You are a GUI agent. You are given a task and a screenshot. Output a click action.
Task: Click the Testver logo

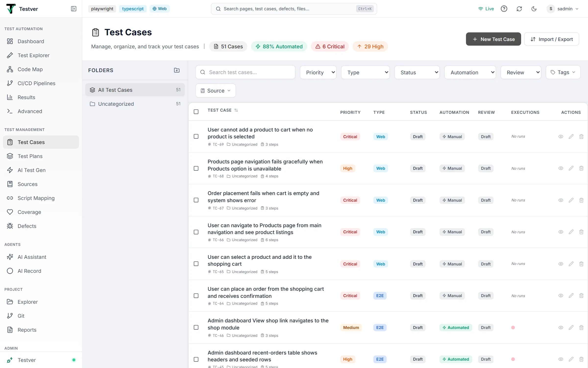[x=11, y=9]
